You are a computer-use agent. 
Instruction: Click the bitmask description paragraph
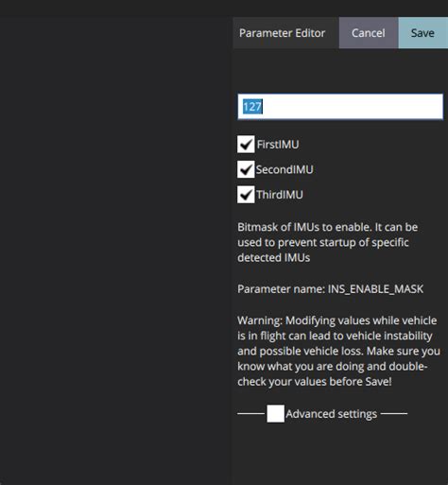point(328,242)
